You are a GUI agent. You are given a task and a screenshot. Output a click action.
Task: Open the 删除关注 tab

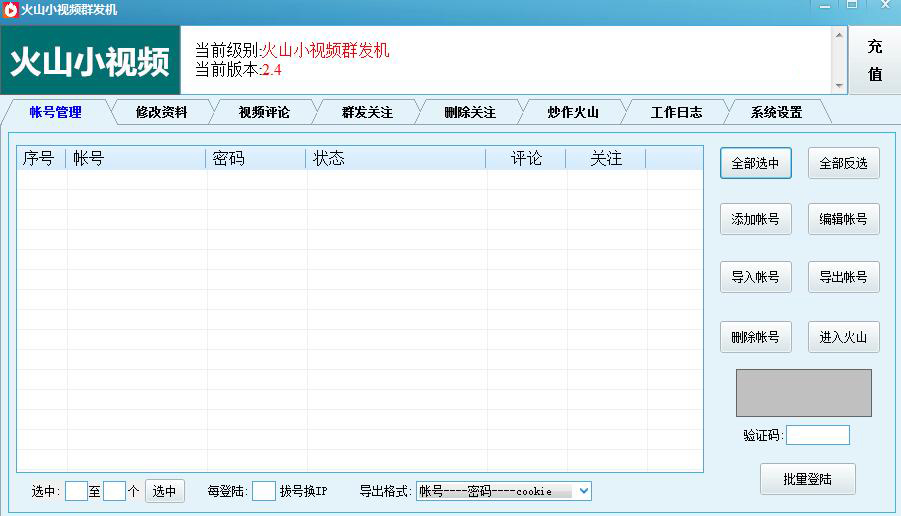pyautogui.click(x=470, y=112)
